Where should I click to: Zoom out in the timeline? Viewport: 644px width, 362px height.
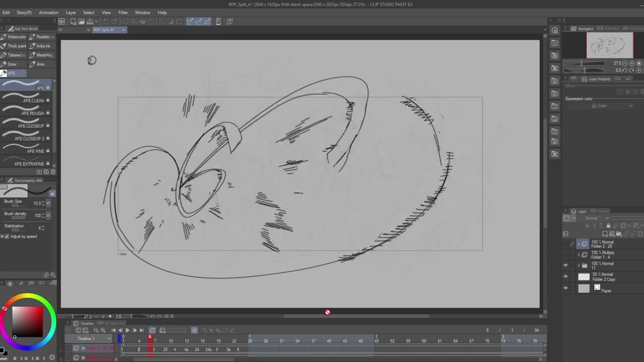point(96,330)
